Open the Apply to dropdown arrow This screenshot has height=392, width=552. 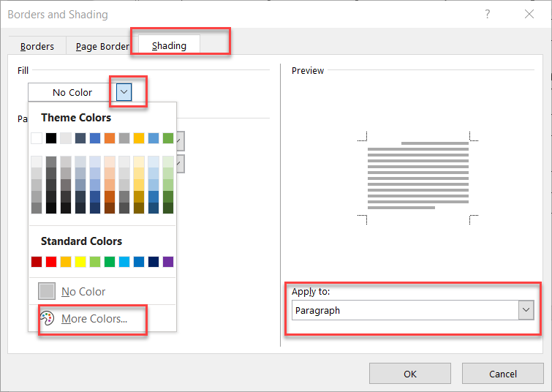(x=526, y=310)
